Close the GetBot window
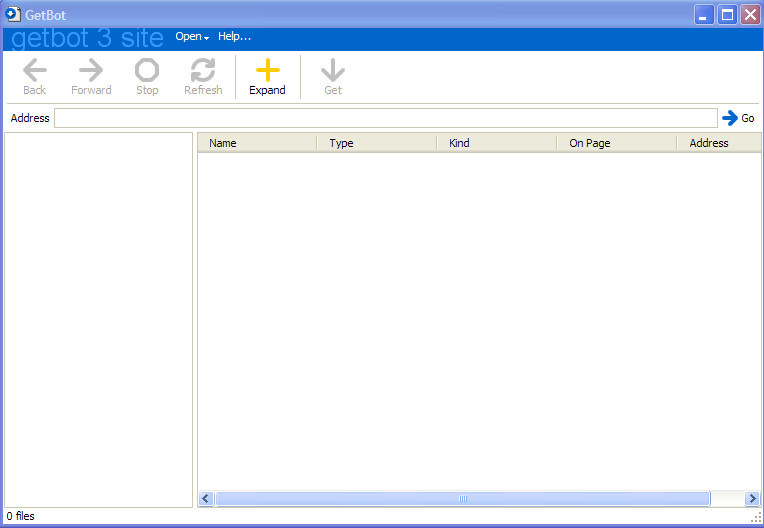 [x=750, y=15]
